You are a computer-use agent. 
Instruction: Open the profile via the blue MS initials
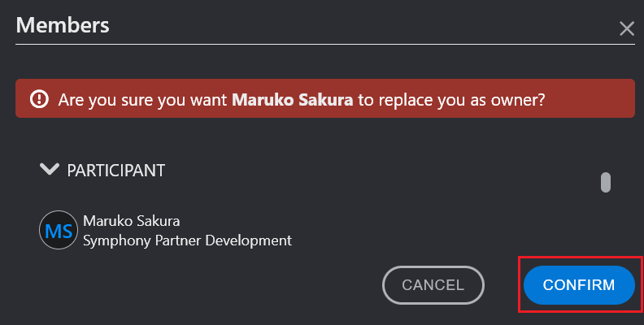tap(59, 231)
